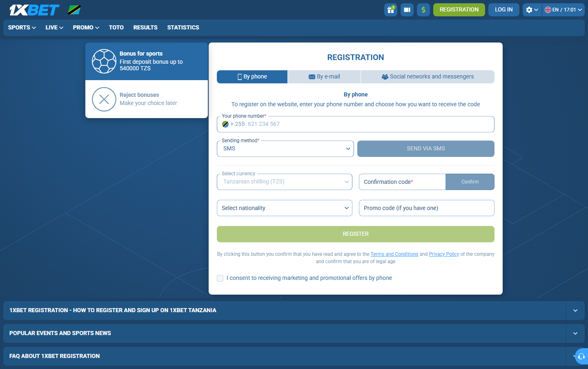This screenshot has width=588, height=369.
Task: Open the gift bonuses icon
Action: pyautogui.click(x=391, y=10)
